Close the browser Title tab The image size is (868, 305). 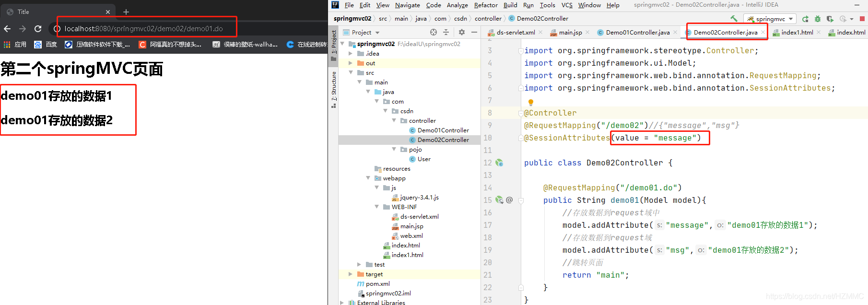(x=108, y=12)
